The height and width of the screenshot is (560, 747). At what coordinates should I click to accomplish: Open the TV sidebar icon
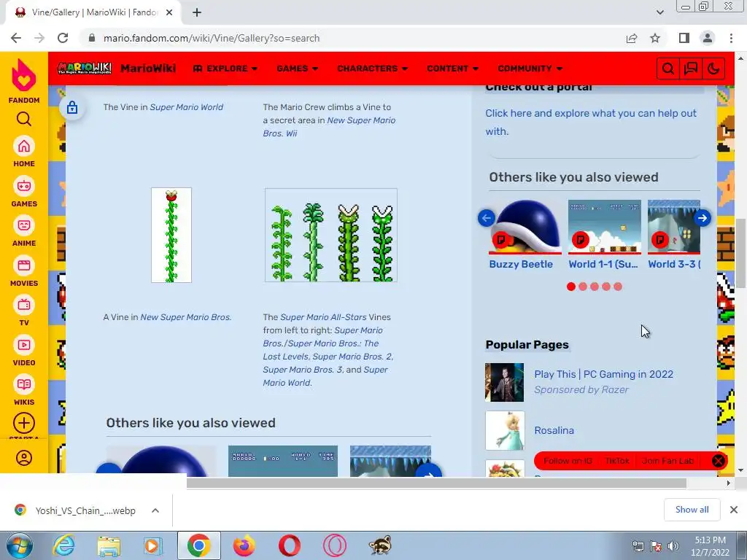point(24,306)
